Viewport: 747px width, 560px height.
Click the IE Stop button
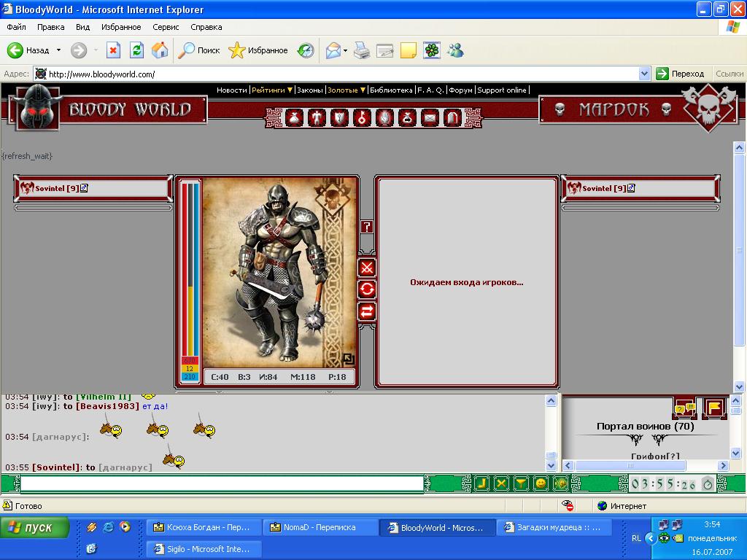[x=113, y=50]
